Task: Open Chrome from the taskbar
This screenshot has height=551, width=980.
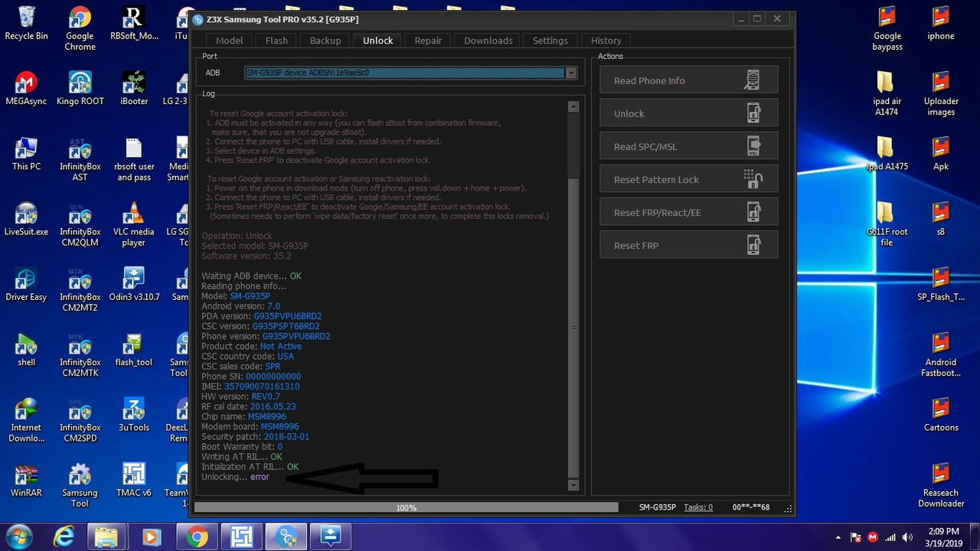Action: click(196, 537)
